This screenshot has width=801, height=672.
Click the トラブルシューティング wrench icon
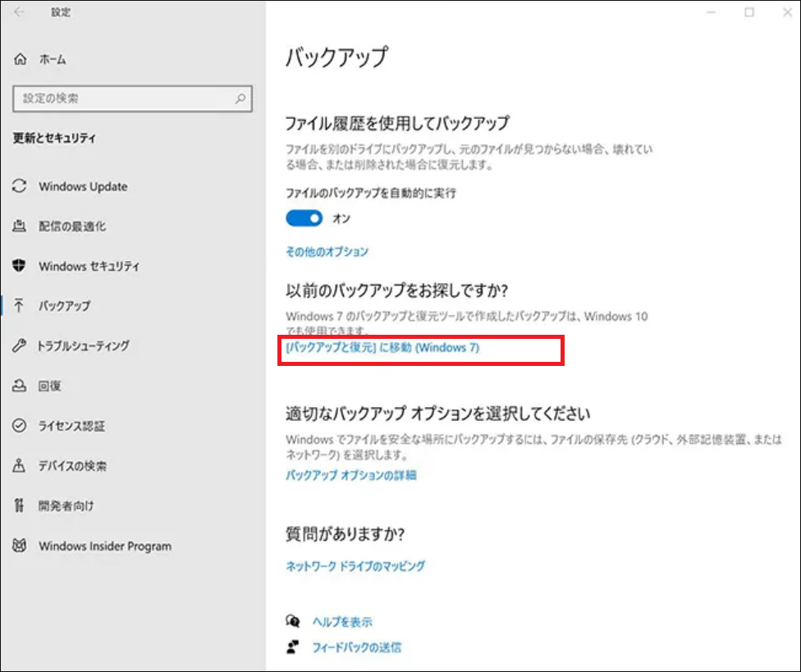point(20,345)
